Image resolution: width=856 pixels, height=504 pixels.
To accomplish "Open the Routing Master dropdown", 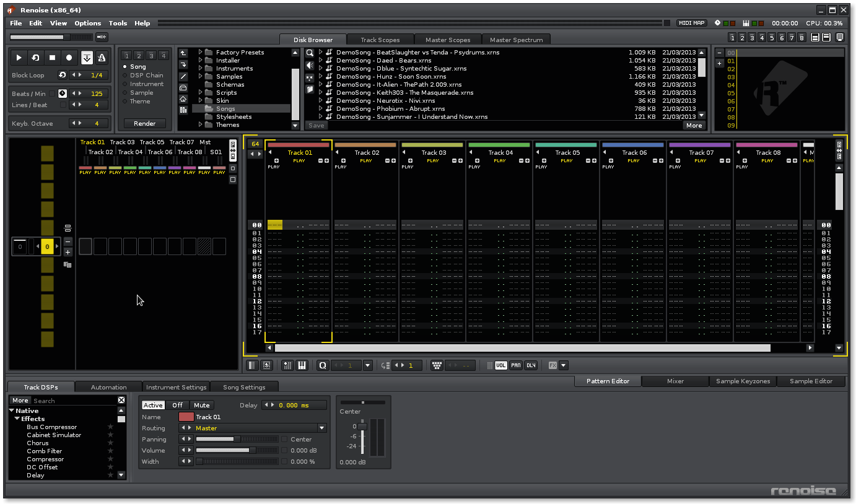I will point(321,428).
